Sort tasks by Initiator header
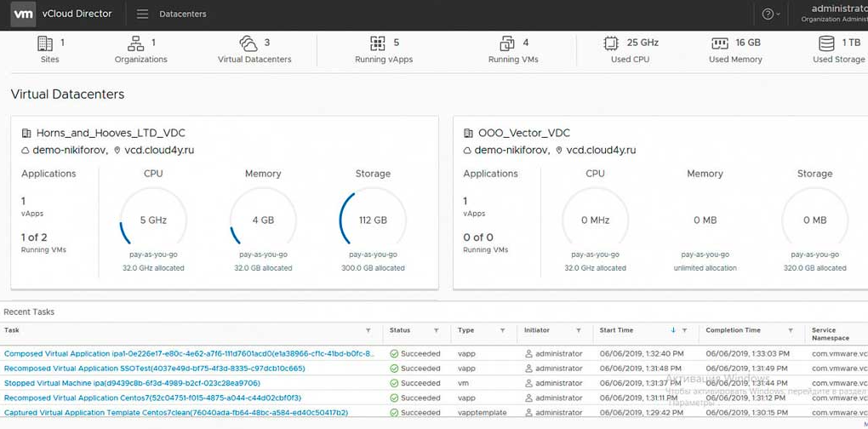Image resolution: width=868 pixels, height=429 pixels. [x=537, y=330]
